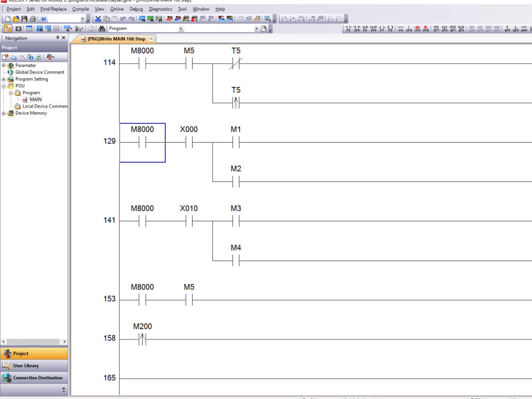
Task: Click the Find binoculars icon
Action: pos(101,28)
